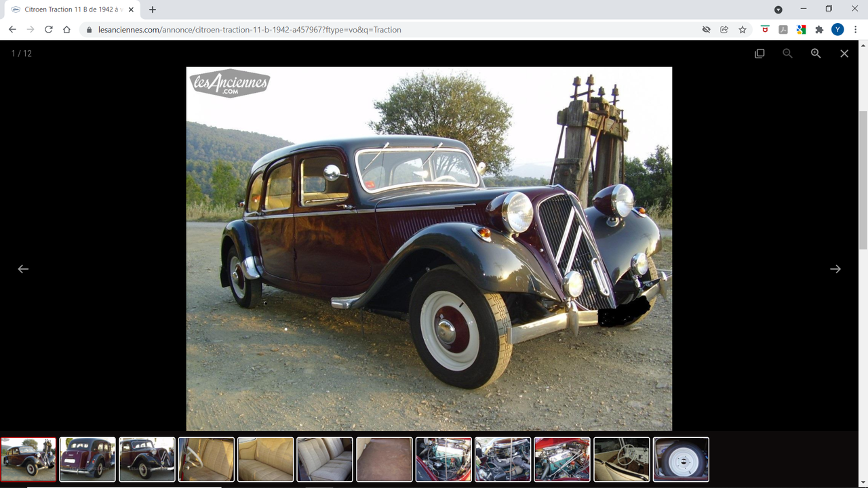Reload the lesanciennes.com page
Screen dimensions: 868x488
[49, 30]
